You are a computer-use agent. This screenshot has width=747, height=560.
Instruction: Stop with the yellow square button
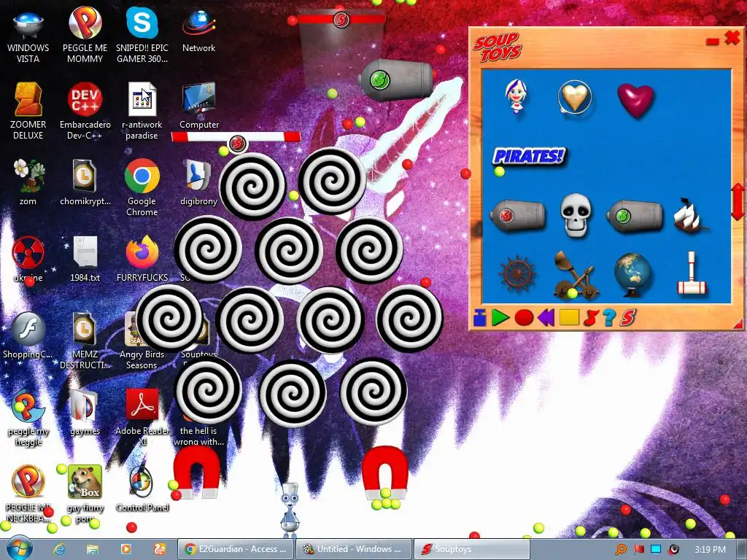569,317
